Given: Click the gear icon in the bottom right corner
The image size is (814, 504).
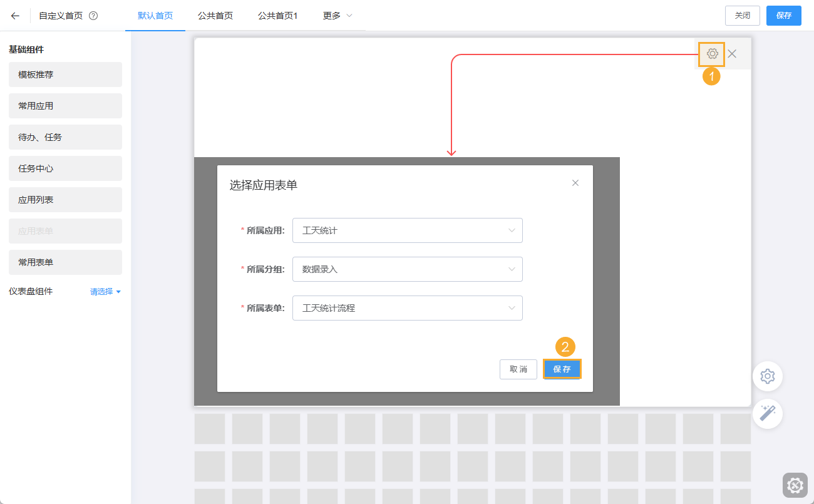Looking at the screenshot, I should click(795, 485).
